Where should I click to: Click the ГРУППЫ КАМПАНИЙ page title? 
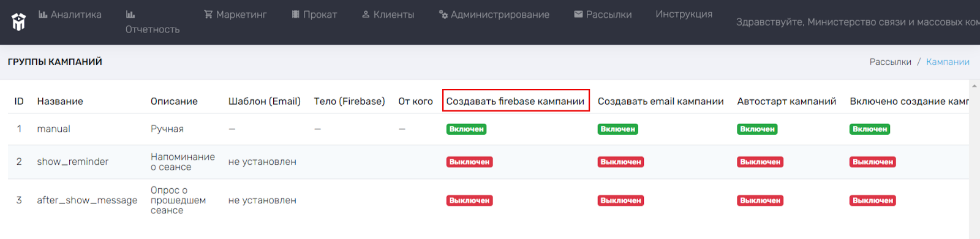[55, 62]
